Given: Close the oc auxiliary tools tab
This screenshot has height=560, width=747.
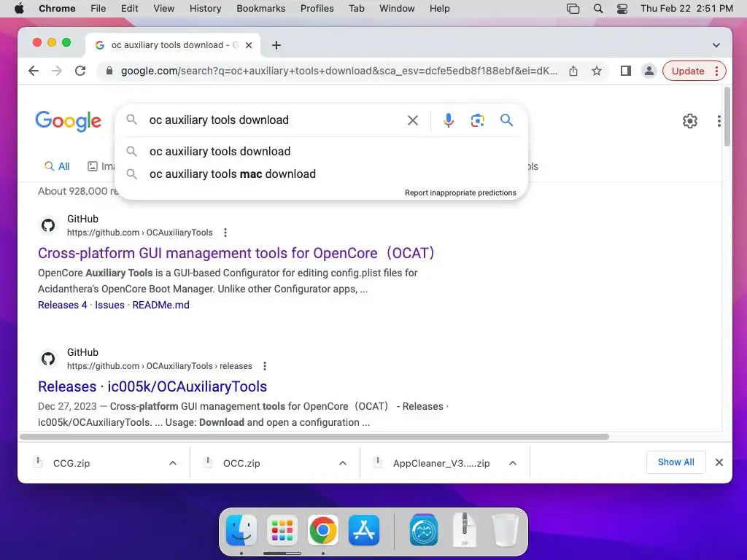Looking at the screenshot, I should click(249, 45).
